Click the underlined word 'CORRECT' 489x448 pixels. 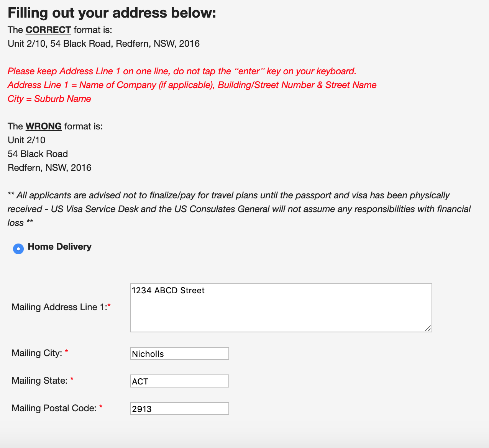[x=48, y=30]
